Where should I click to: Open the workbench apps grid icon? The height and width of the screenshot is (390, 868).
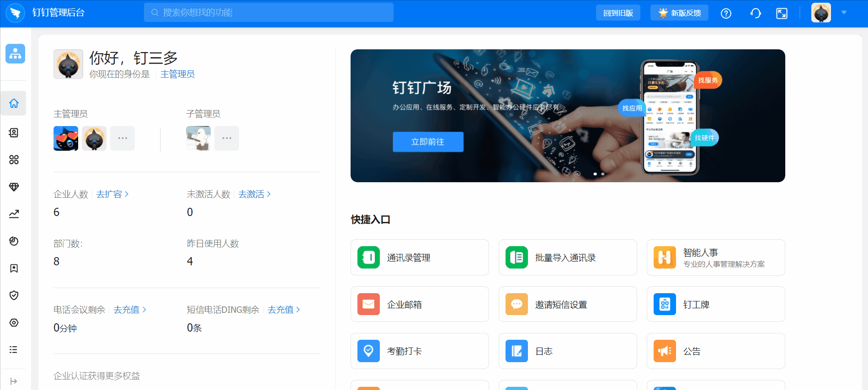tap(14, 160)
